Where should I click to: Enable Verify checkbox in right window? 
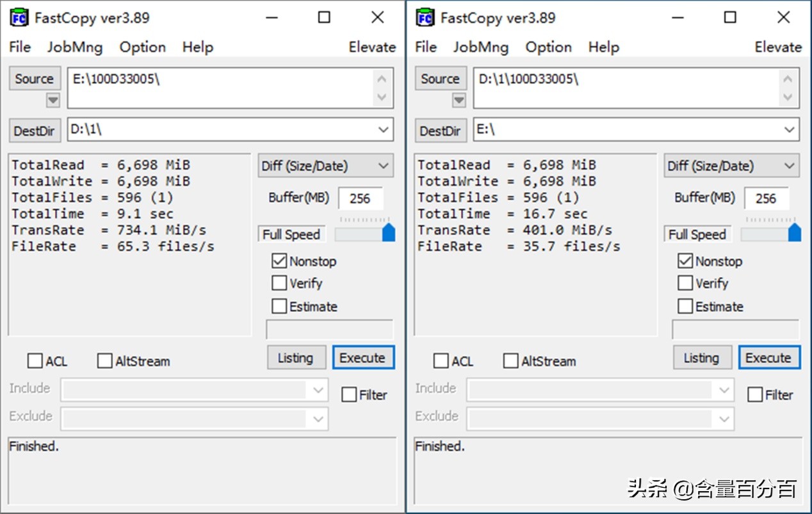[685, 283]
